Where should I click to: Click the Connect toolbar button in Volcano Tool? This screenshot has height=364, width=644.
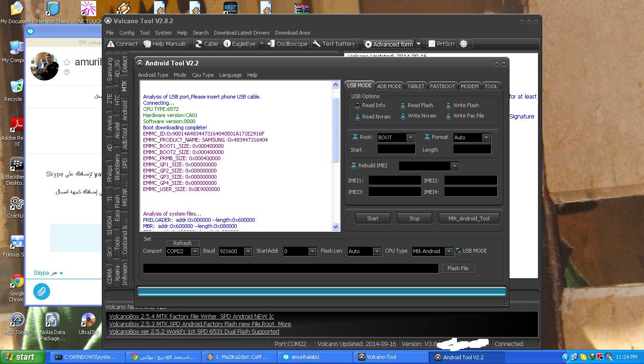click(123, 44)
